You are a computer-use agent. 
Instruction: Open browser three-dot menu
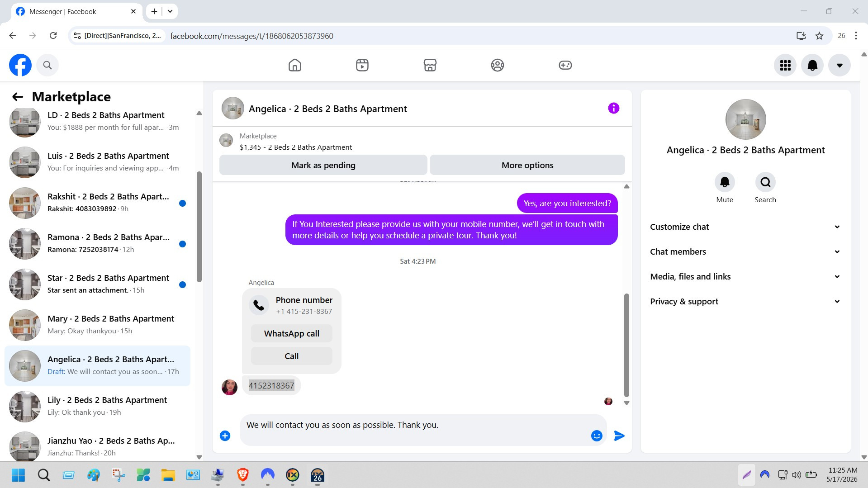(856, 36)
